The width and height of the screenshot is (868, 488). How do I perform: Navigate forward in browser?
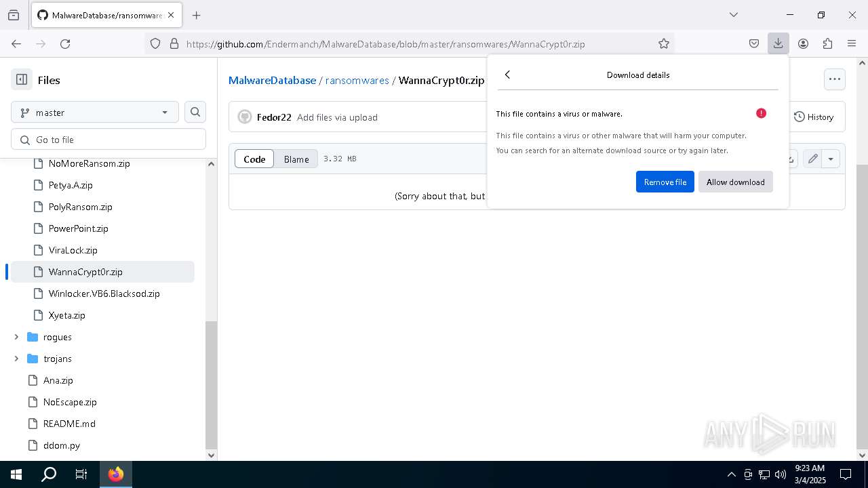coord(41,43)
